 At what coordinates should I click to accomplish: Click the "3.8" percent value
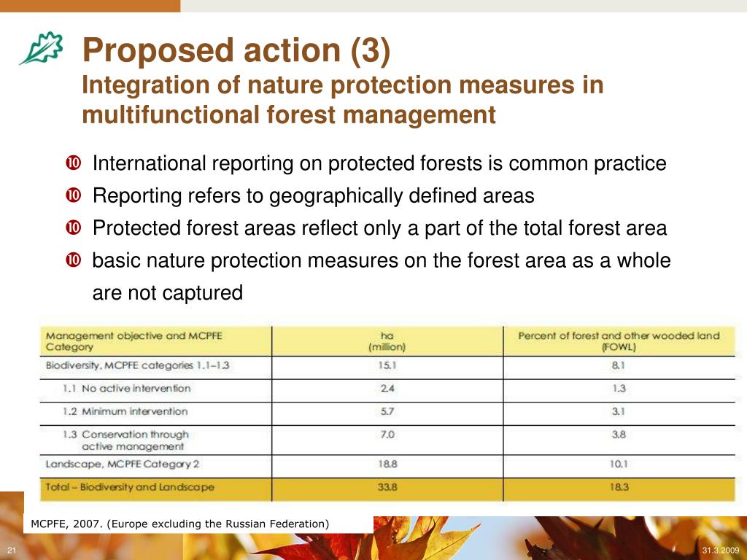(619, 435)
